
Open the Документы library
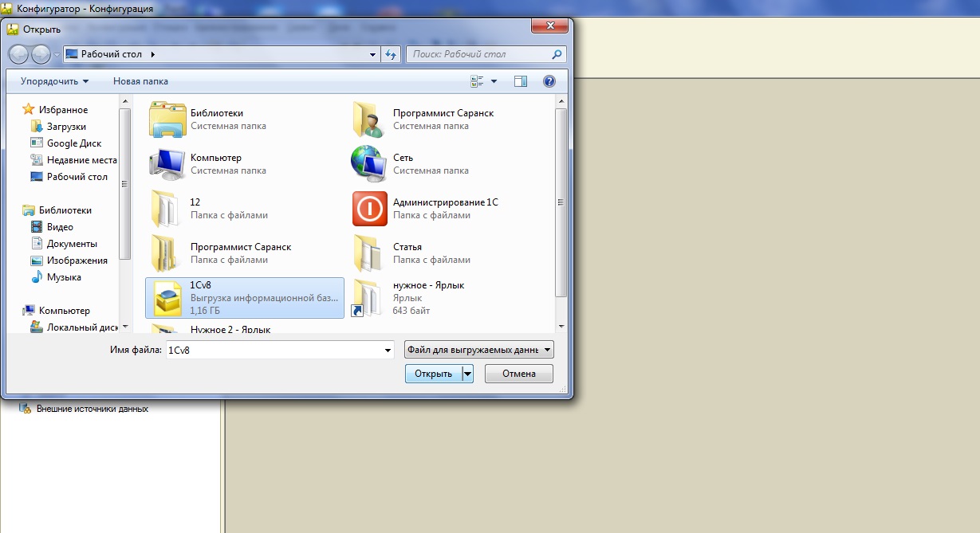tap(72, 244)
